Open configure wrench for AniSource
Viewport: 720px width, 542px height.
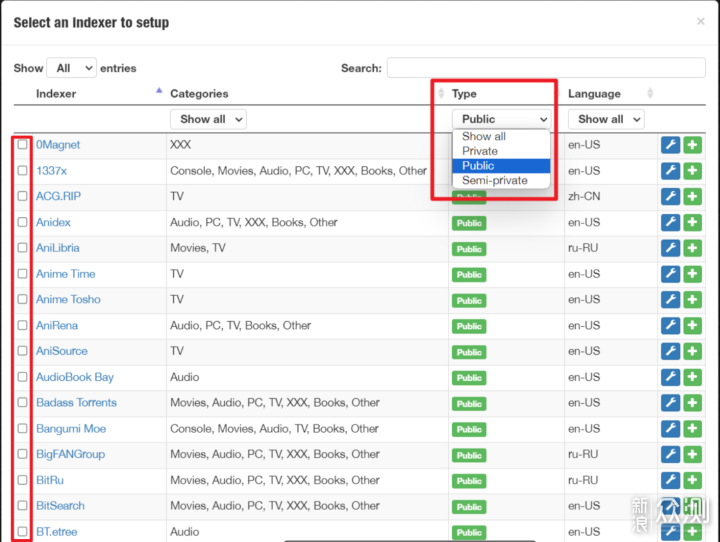(670, 351)
